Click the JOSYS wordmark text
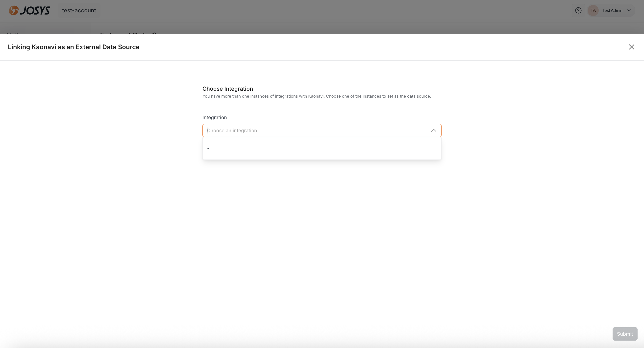This screenshot has width=644, height=348. click(x=35, y=10)
